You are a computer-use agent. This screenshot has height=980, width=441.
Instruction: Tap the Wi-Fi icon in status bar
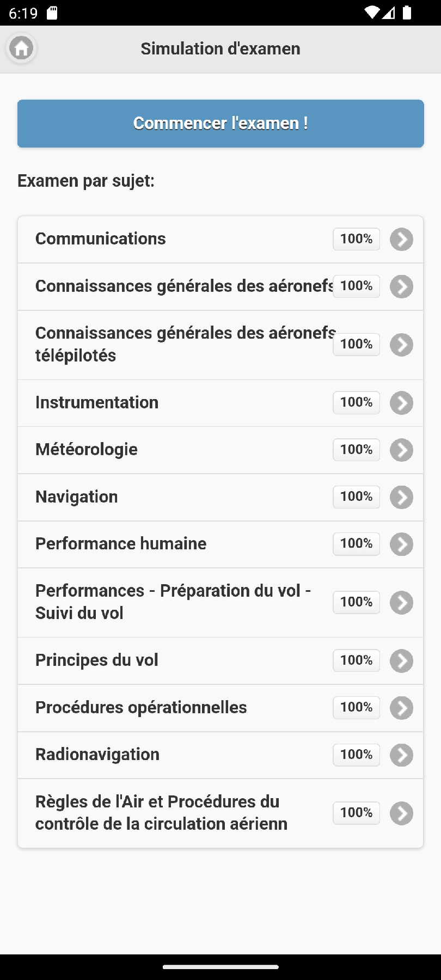coord(372,13)
